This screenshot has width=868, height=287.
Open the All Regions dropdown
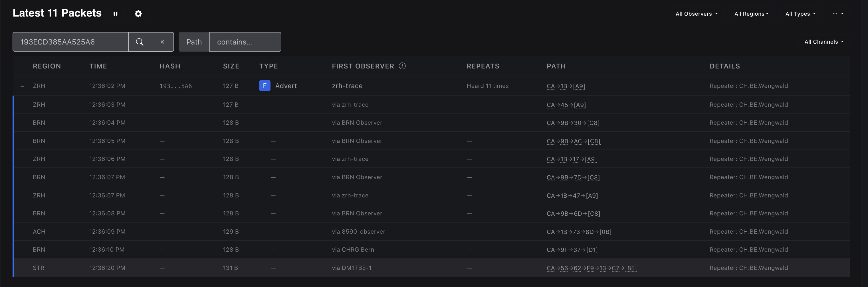coord(751,14)
